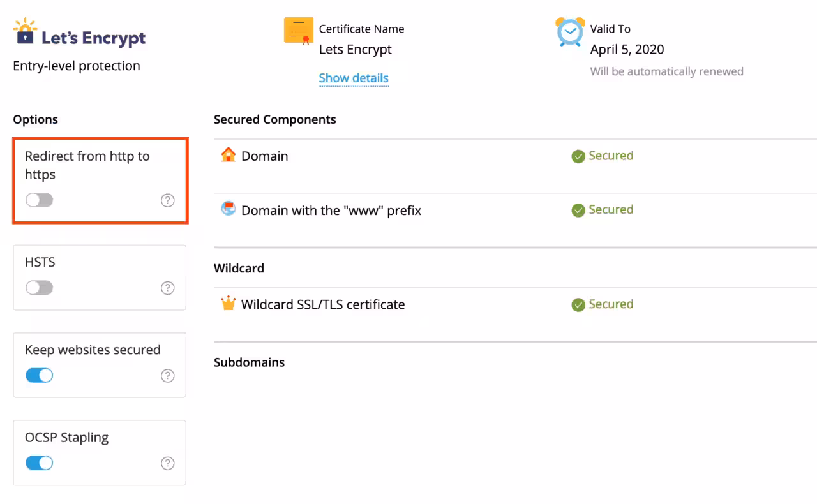Viewport: 817px width, 504px height.
Task: Click the April 5, 2020 expiry date
Action: tap(627, 50)
